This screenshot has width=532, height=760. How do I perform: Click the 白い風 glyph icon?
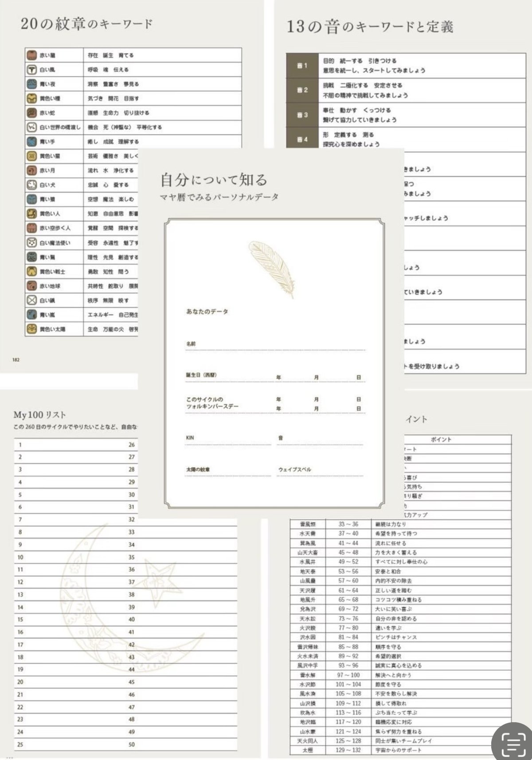(31, 70)
